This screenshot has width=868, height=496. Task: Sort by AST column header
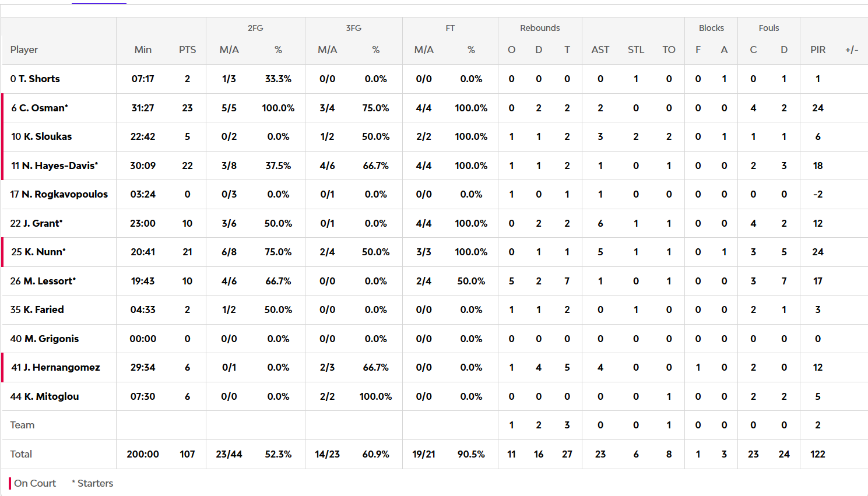(600, 50)
